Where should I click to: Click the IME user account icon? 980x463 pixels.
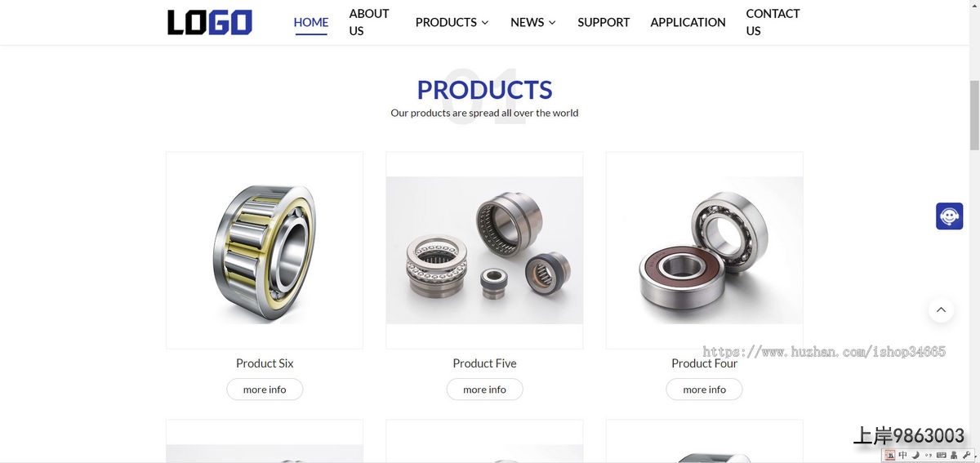click(x=954, y=455)
